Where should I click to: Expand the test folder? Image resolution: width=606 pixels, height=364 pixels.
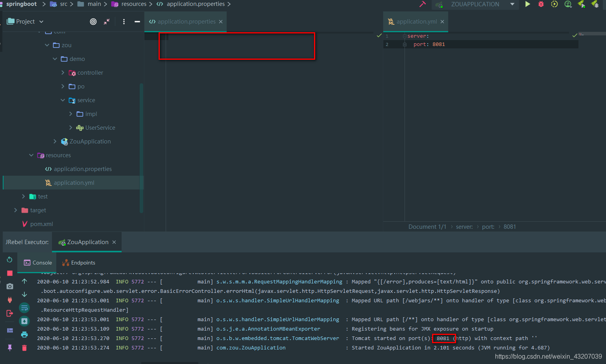[24, 197]
